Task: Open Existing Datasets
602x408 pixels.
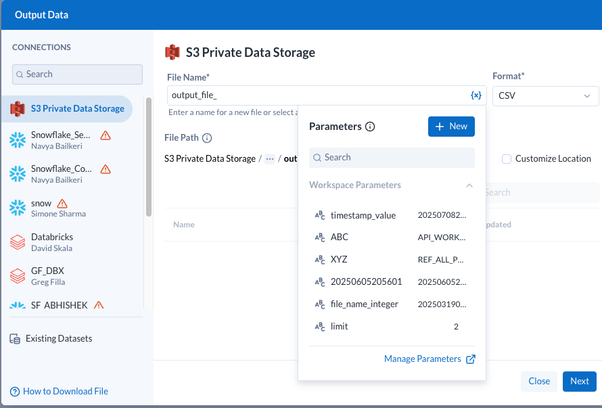Action: 51,339
